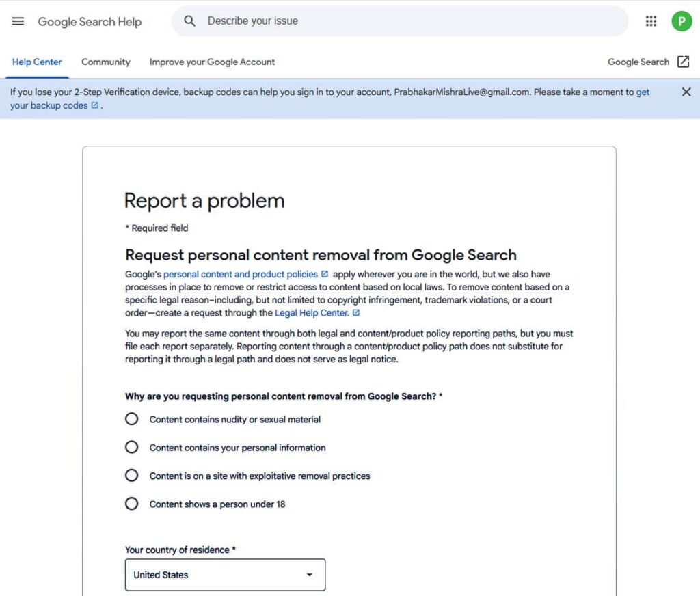700x596 pixels.
Task: Switch to the Community tab
Action: pyautogui.click(x=105, y=62)
